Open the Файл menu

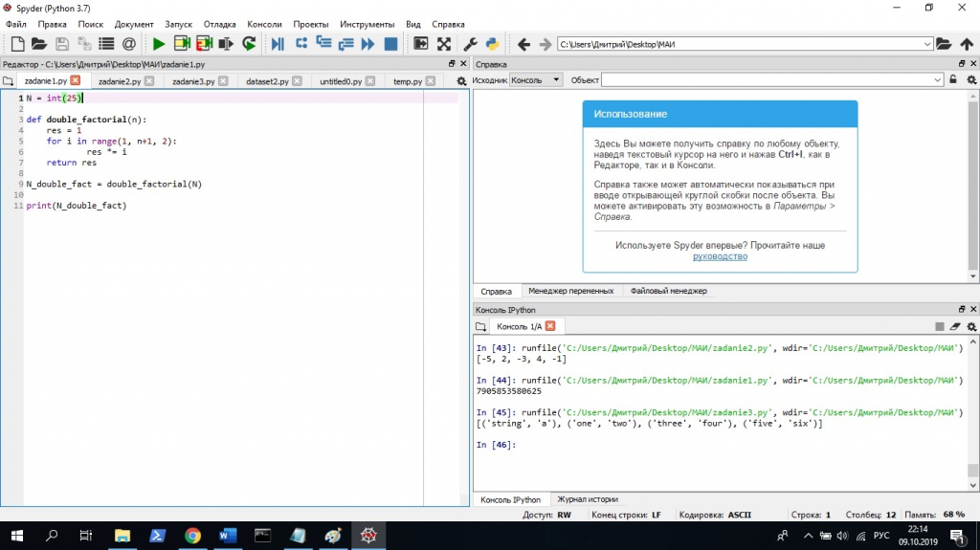point(16,24)
